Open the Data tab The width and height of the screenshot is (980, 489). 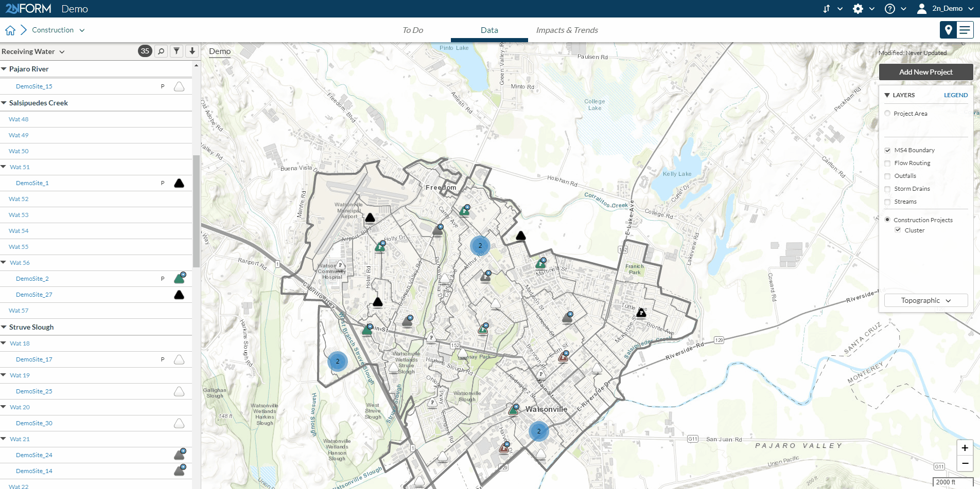pyautogui.click(x=489, y=30)
